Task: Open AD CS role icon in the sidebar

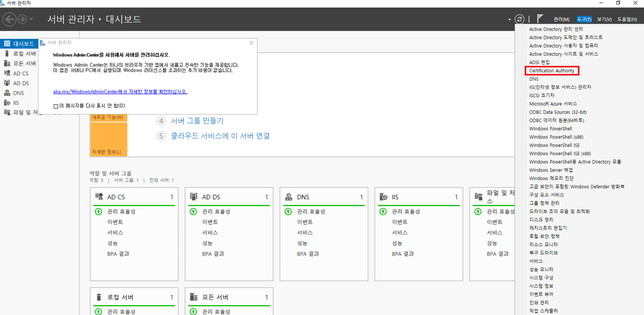Action: [7, 73]
